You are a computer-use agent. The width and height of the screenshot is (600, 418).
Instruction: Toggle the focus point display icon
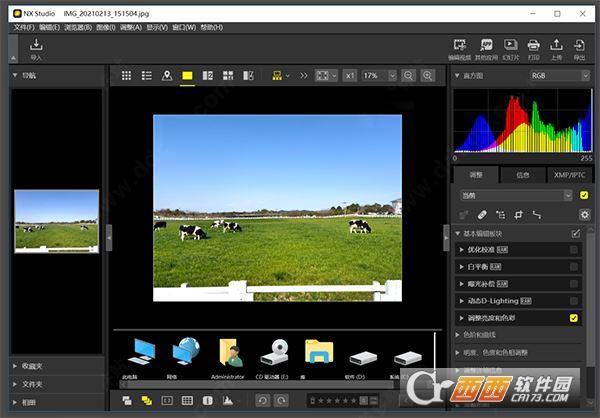167,400
